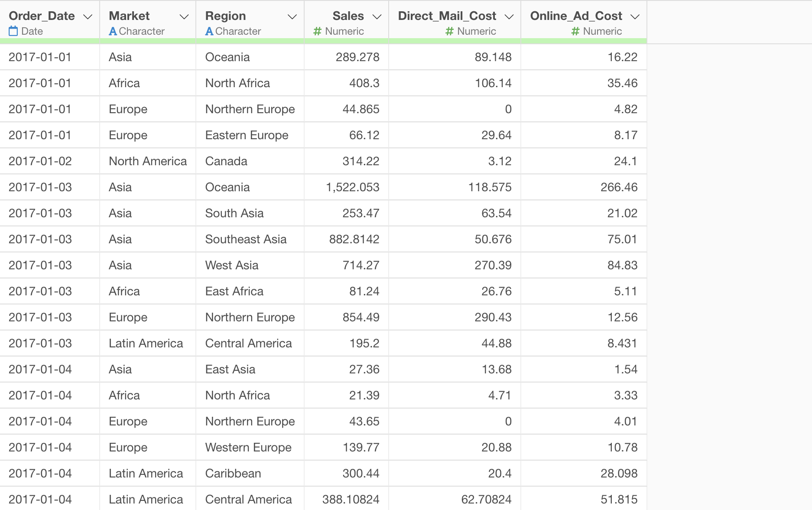Click the Numeric hash icon under Sales
The height and width of the screenshot is (510, 812).
point(318,31)
